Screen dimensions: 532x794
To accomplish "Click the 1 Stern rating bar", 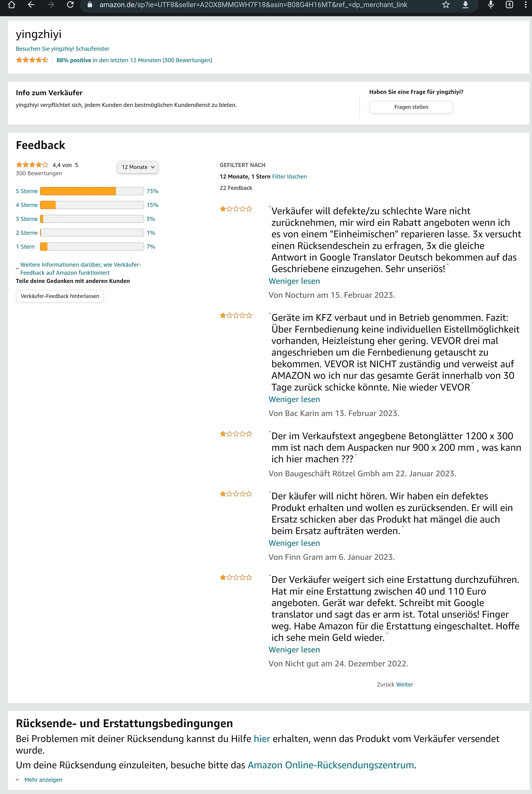I will pyautogui.click(x=92, y=247).
